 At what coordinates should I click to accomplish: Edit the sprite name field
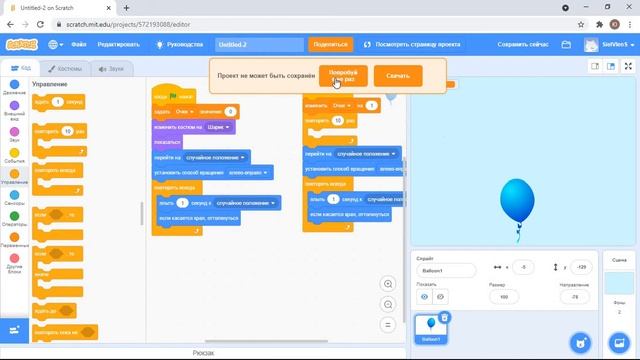[446, 271]
